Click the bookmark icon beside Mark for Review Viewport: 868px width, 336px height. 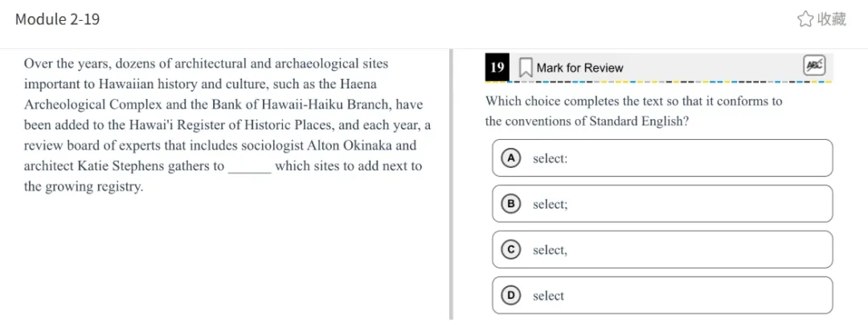click(525, 68)
